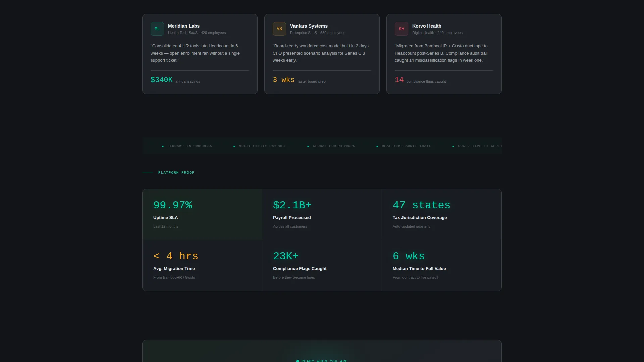Viewport: 644px width, 362px height.
Task: Click the '6 wks' statistic
Action: tap(409, 256)
